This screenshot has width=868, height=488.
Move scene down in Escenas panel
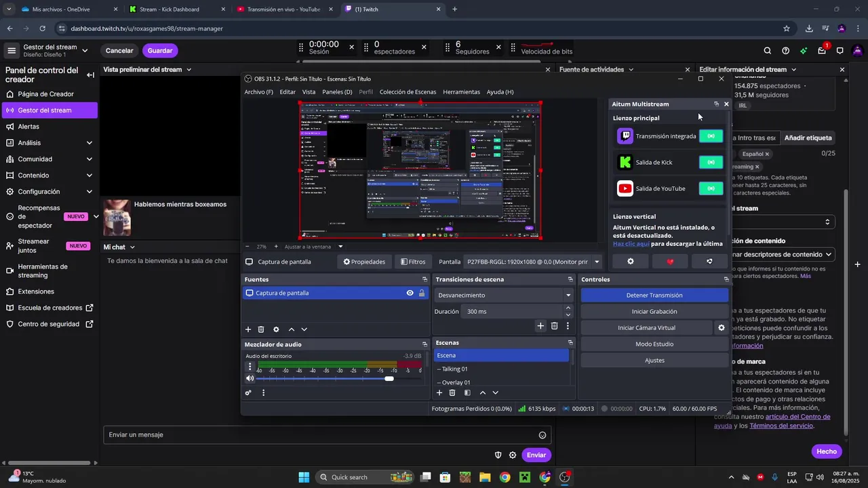[x=496, y=392]
